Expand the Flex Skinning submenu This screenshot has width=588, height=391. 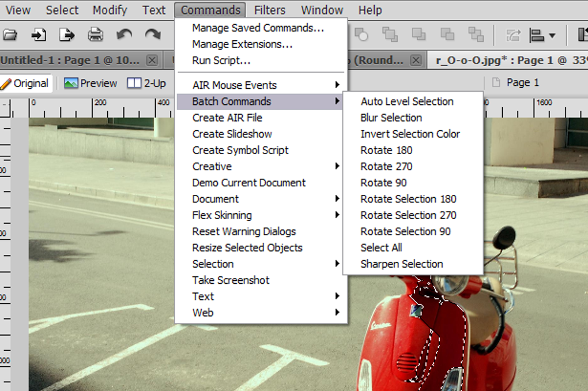260,215
